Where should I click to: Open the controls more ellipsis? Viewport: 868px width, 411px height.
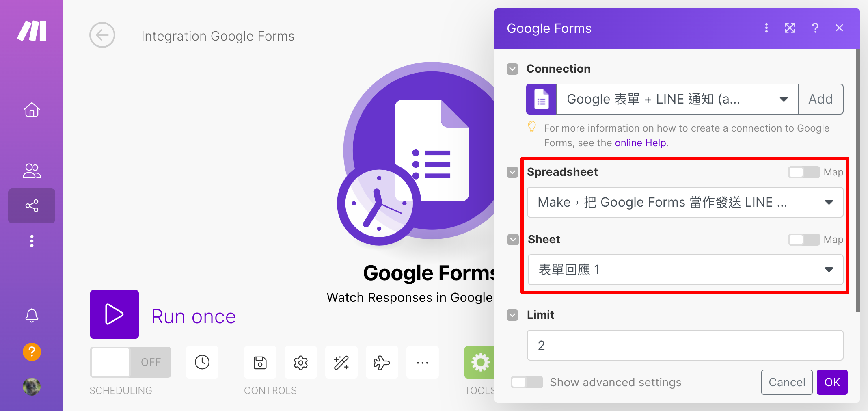pos(423,362)
